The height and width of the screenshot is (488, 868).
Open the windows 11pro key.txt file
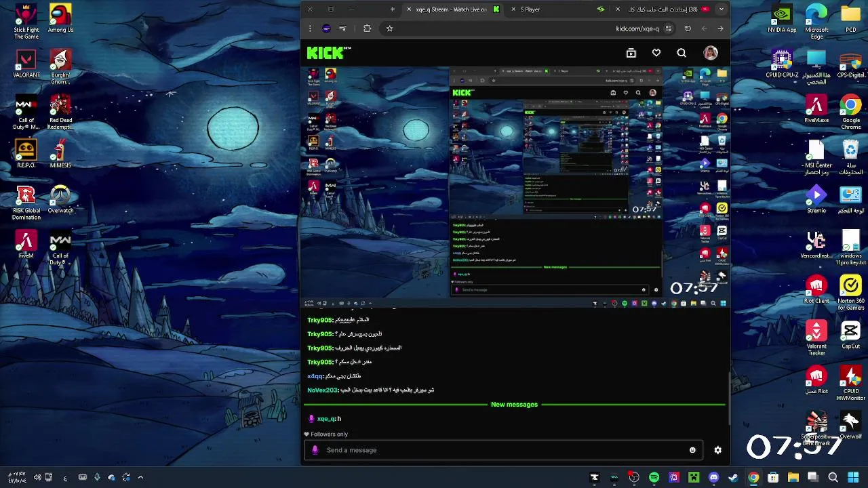pyautogui.click(x=850, y=247)
